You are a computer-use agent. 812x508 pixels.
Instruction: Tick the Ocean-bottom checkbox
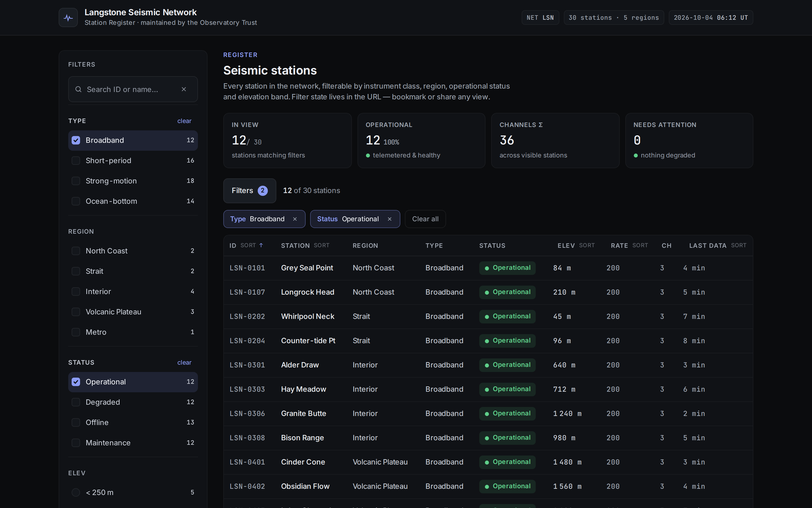[x=76, y=201]
